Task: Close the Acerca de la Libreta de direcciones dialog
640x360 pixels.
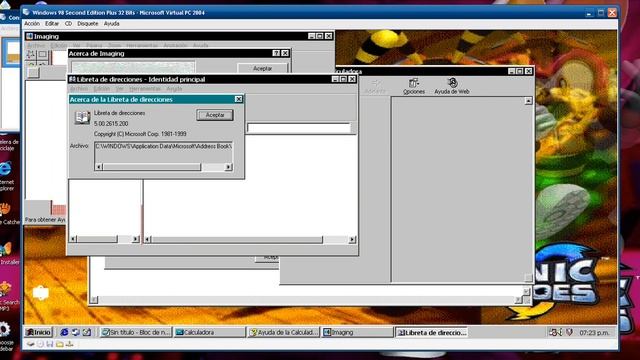Action: [238, 99]
